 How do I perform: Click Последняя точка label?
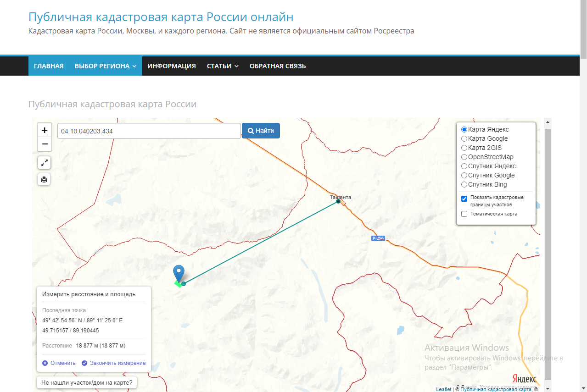pyautogui.click(x=64, y=310)
